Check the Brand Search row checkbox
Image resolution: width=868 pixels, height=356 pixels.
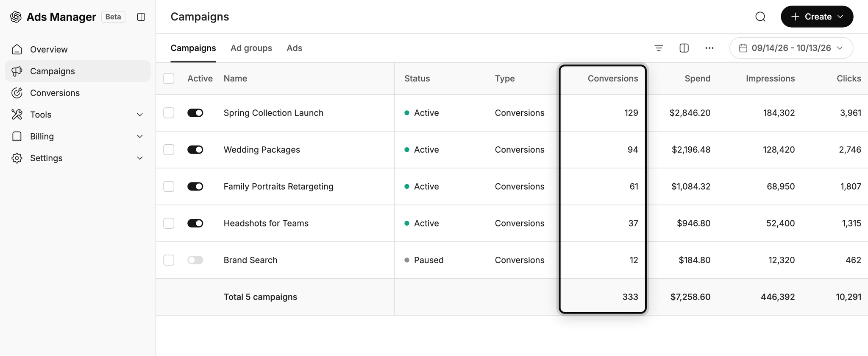(x=169, y=260)
